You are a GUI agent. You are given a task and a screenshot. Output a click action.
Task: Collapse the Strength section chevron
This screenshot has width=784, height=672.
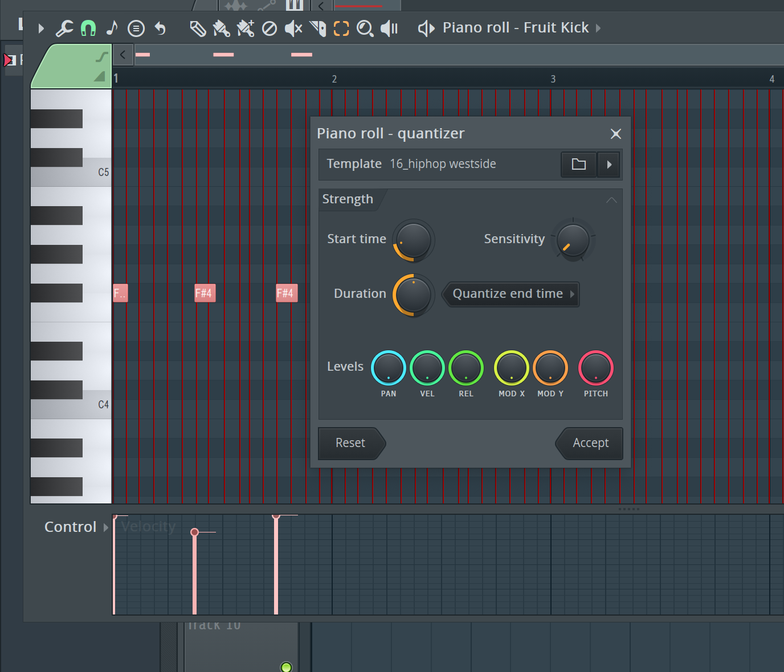click(x=611, y=200)
